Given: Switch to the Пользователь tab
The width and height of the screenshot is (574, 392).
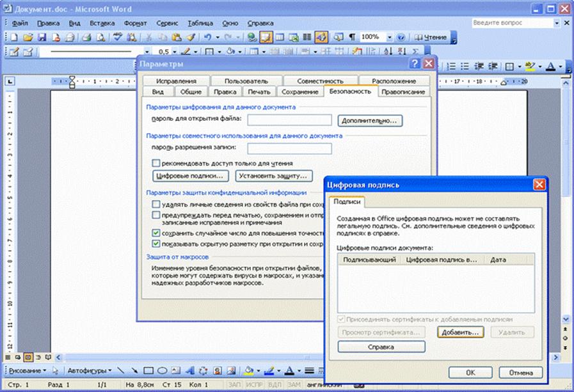Looking at the screenshot, I should 246,81.
